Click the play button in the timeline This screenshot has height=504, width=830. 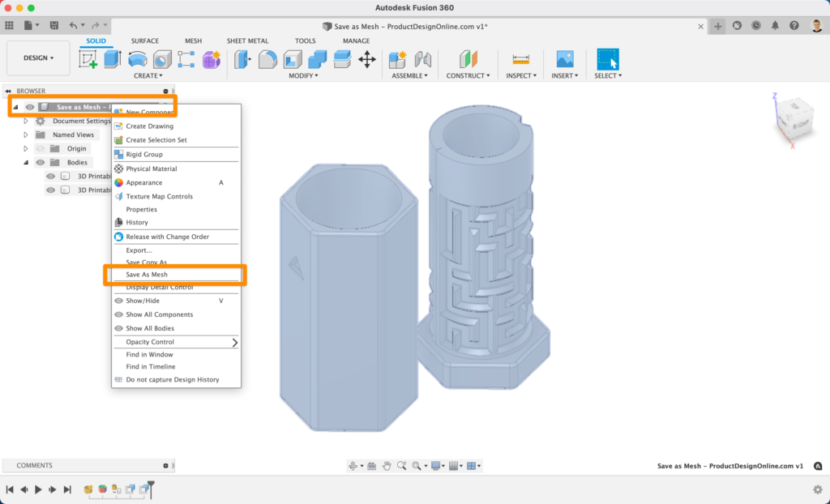tap(37, 489)
